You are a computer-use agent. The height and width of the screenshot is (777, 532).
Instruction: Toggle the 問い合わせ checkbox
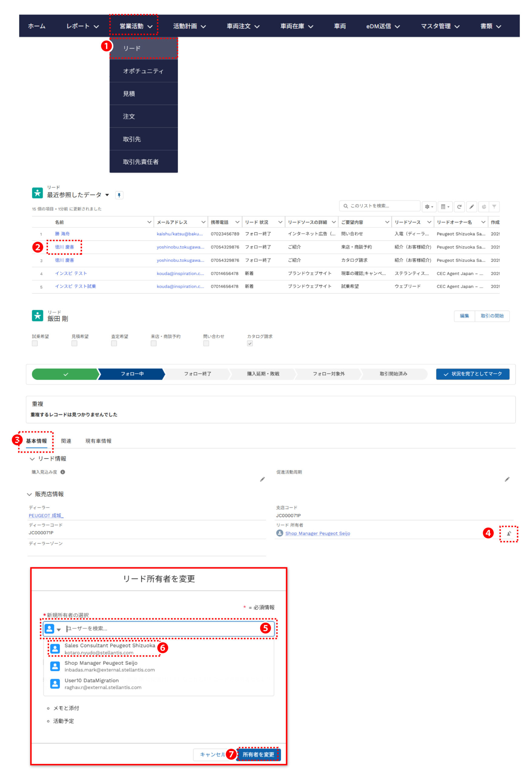click(x=206, y=343)
